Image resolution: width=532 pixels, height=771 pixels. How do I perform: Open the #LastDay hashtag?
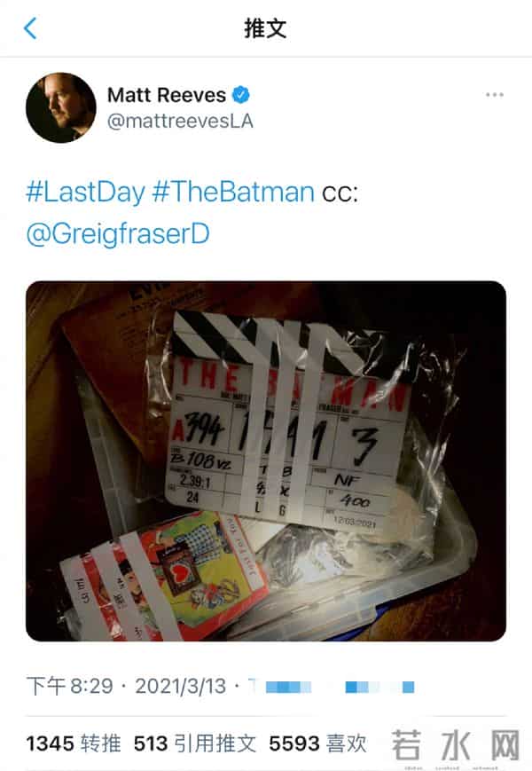point(85,192)
